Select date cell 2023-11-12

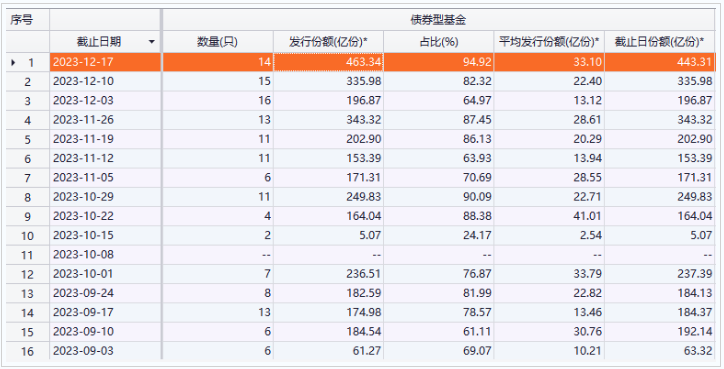(105, 158)
